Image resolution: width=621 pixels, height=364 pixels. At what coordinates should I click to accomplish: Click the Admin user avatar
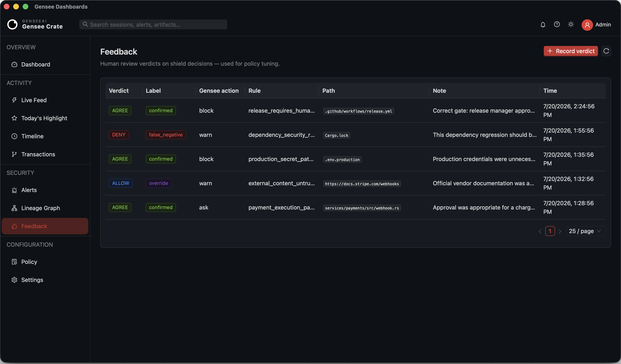pyautogui.click(x=587, y=25)
